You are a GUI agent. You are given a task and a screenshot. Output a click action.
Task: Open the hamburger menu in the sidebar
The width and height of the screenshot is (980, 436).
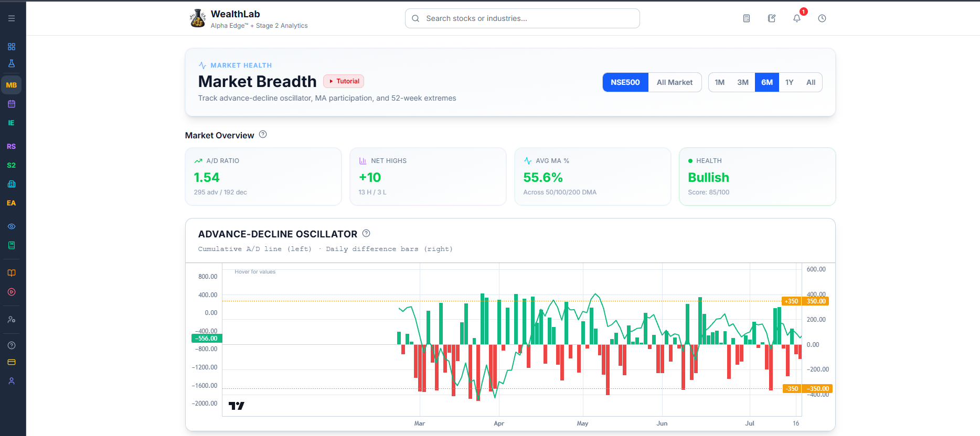(x=12, y=18)
